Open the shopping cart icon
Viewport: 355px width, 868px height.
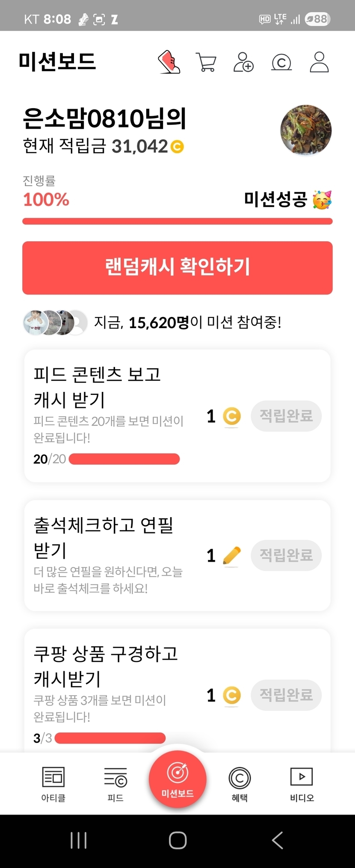206,62
